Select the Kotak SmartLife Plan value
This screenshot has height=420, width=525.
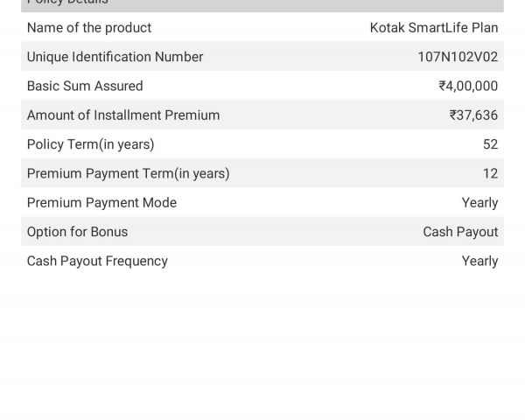click(x=434, y=28)
